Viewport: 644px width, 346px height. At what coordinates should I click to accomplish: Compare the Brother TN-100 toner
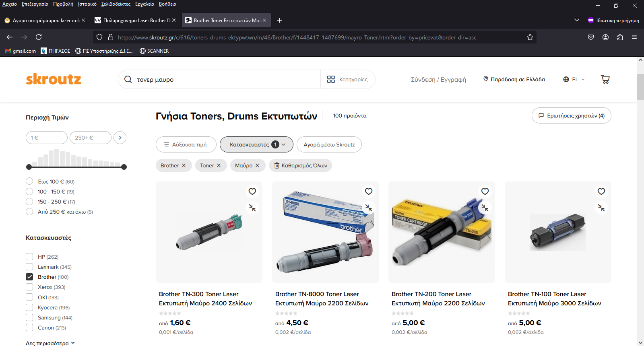pyautogui.click(x=601, y=208)
